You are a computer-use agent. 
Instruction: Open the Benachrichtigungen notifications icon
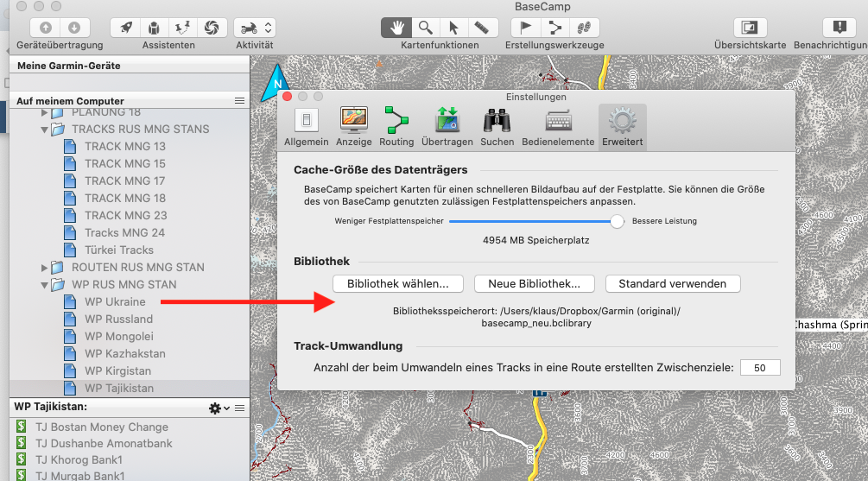point(839,28)
